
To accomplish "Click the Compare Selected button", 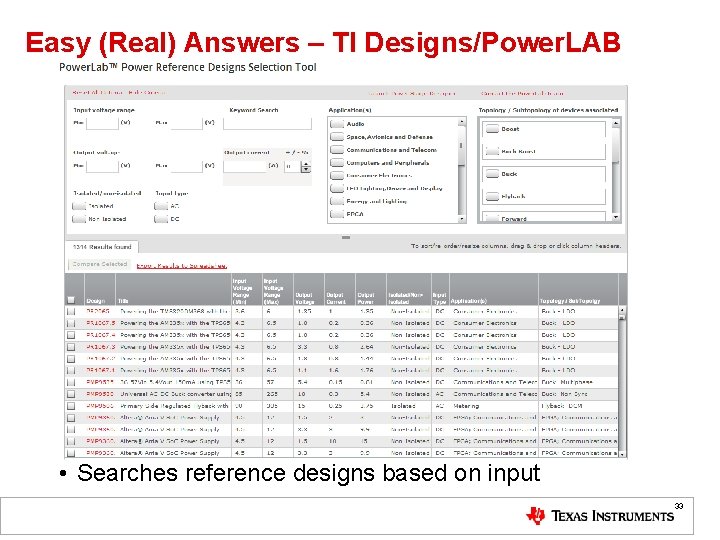I will coord(100,264).
